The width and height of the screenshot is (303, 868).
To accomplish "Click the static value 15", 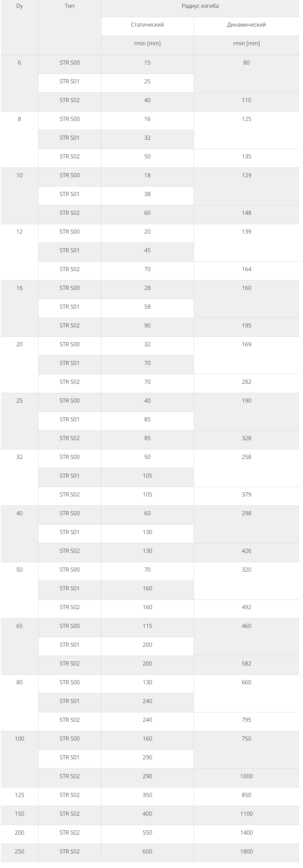I will coord(148,63).
